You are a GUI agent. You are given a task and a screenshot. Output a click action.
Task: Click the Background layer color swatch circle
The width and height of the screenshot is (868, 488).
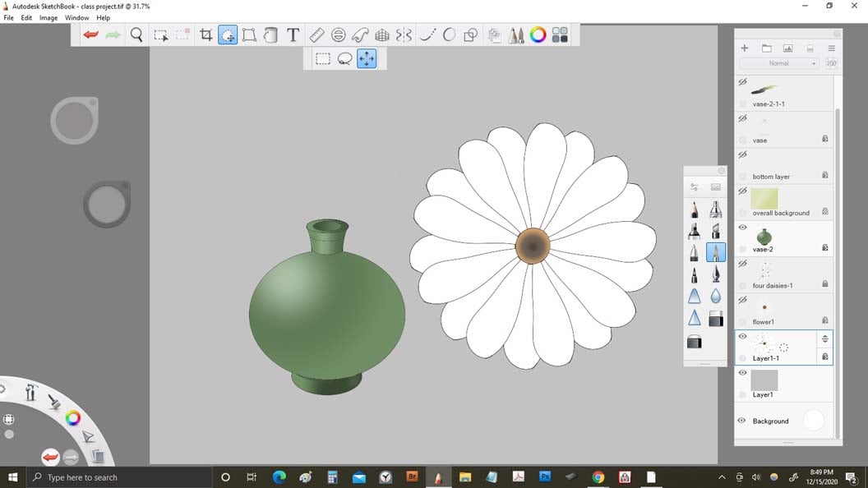click(x=813, y=421)
